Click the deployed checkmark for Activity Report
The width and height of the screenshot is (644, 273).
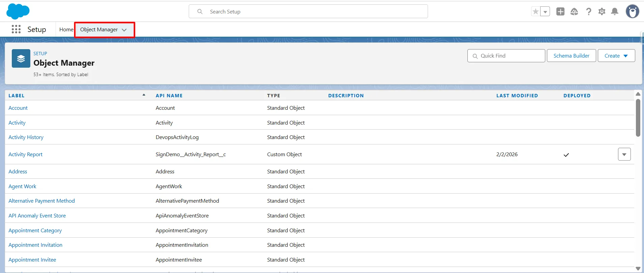point(566,155)
